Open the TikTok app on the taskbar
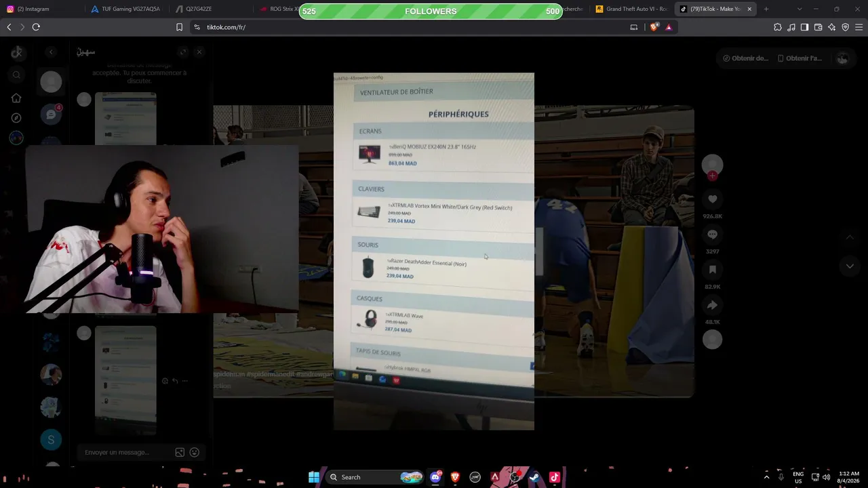Image resolution: width=868 pixels, height=488 pixels. tap(554, 477)
